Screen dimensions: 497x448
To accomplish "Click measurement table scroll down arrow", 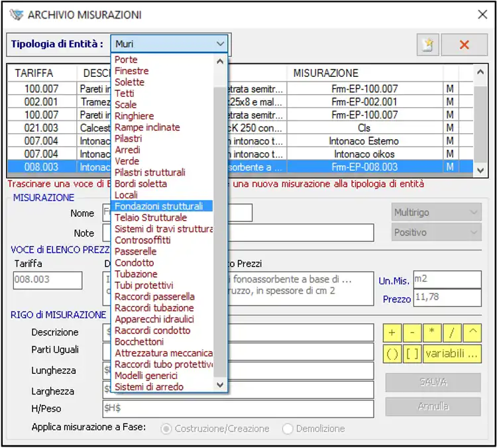I will [480, 170].
